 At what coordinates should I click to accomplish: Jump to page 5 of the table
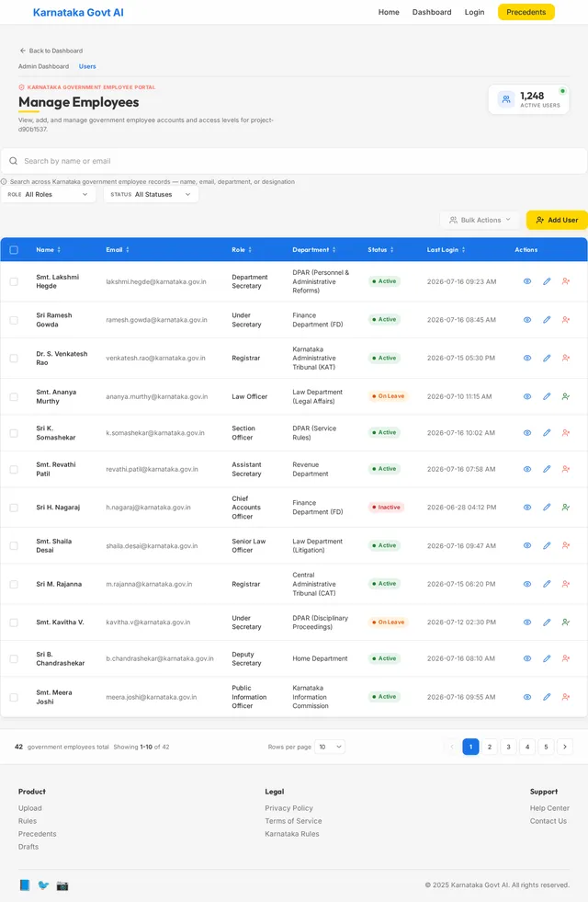pyautogui.click(x=546, y=747)
